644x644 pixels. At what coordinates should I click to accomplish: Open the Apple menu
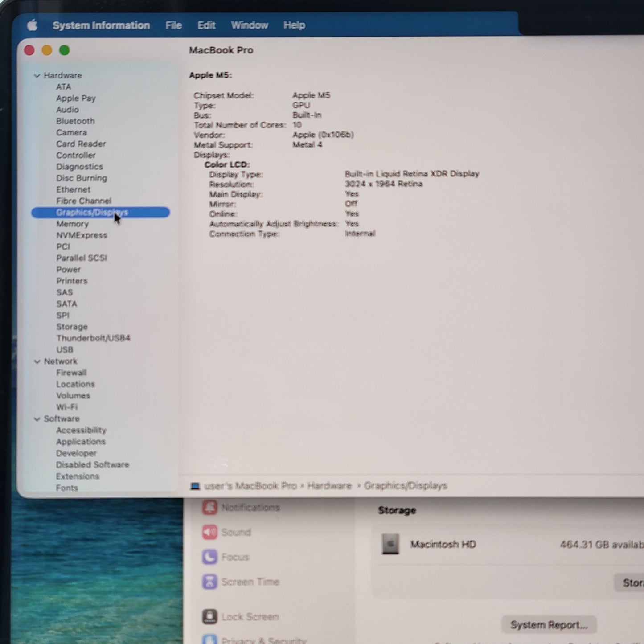pyautogui.click(x=32, y=25)
